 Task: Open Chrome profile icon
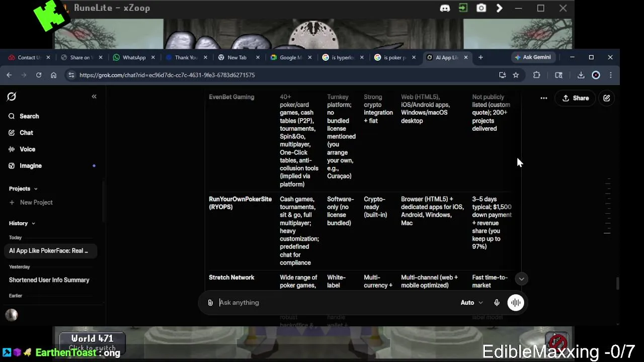point(596,75)
